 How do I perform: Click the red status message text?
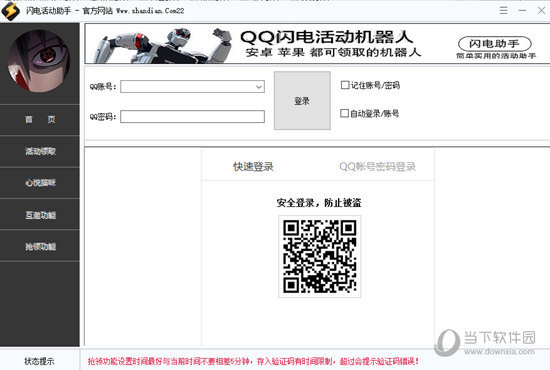[253, 361]
